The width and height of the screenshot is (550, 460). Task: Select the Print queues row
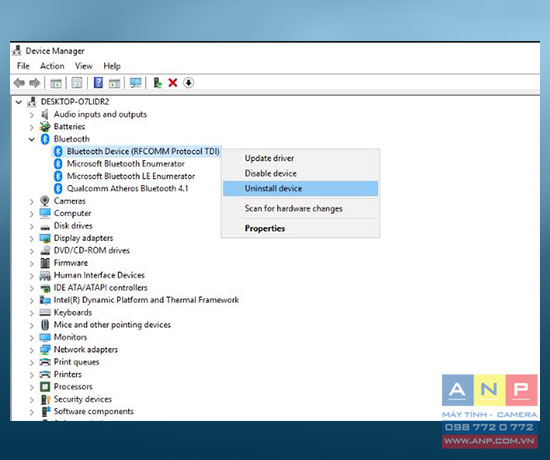click(x=76, y=362)
